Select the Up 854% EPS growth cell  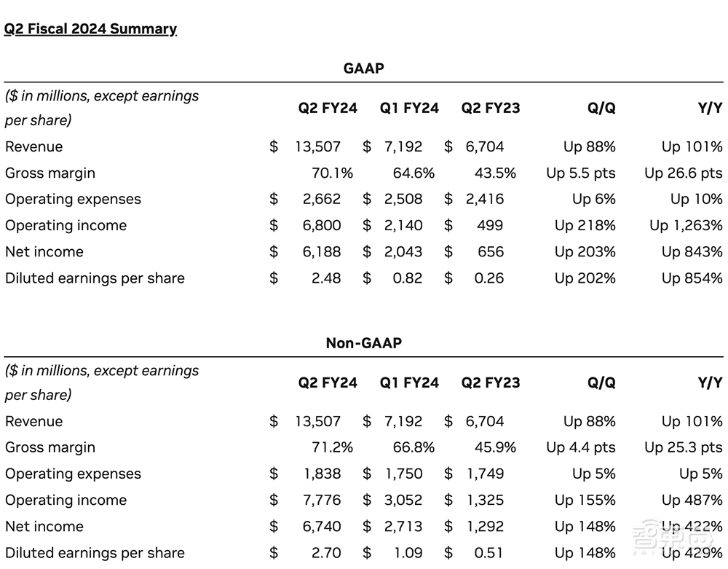pos(692,278)
